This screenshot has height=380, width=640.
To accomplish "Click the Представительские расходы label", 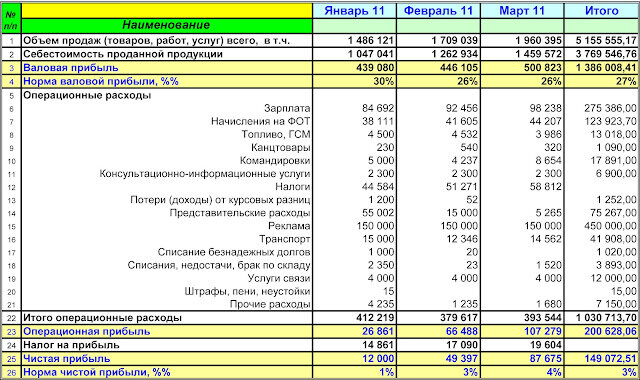I will (240, 213).
